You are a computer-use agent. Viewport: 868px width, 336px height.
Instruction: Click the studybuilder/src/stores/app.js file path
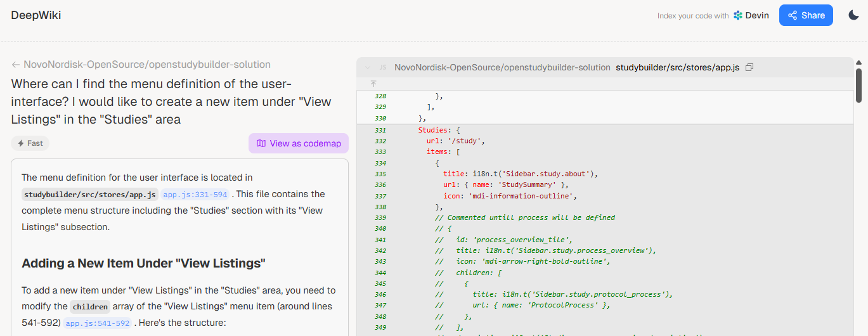(x=677, y=67)
